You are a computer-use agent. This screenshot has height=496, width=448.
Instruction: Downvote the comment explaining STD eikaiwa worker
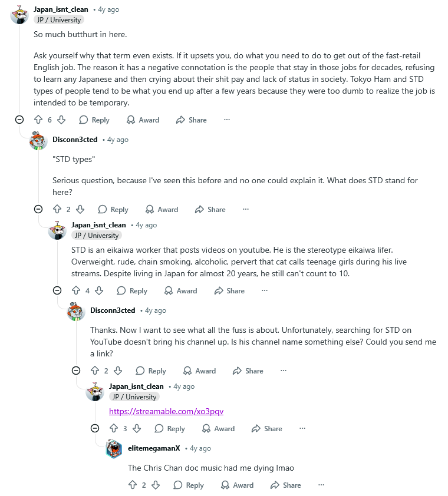pos(99,290)
